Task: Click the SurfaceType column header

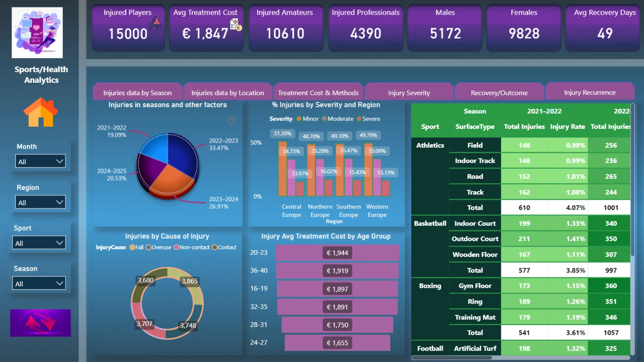Action: click(475, 126)
